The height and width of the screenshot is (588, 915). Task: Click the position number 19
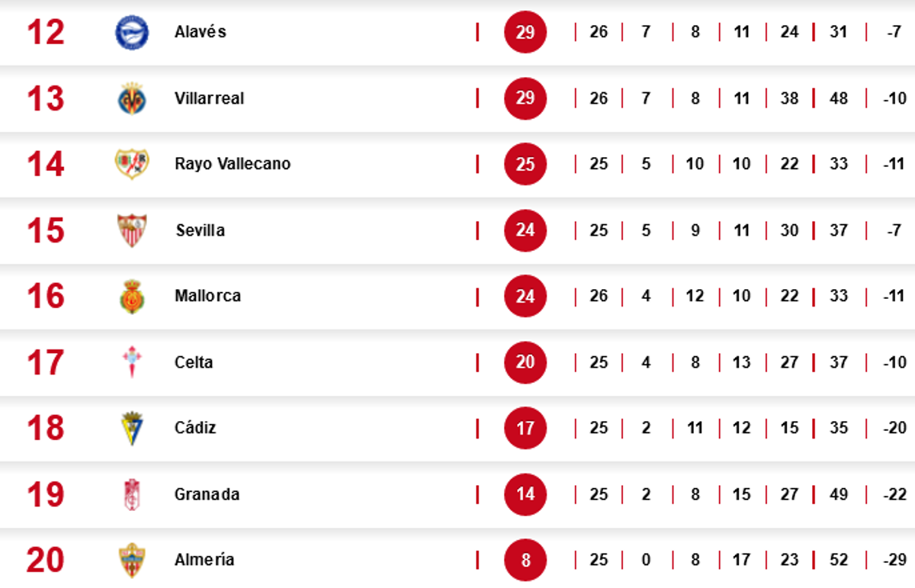pos(46,494)
